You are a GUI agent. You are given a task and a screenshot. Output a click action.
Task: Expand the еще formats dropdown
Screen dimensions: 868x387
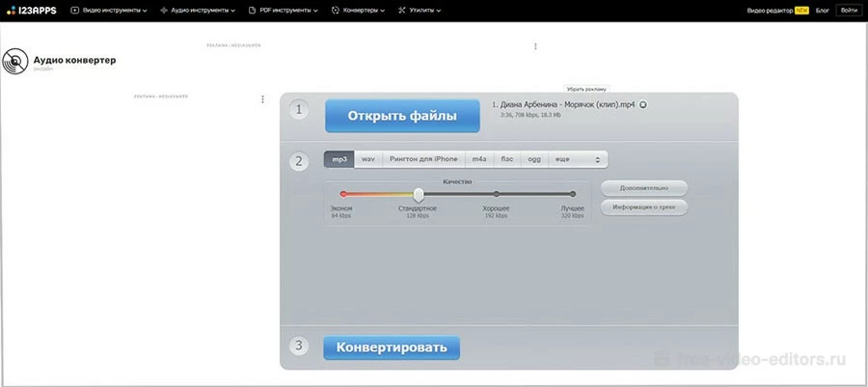(x=578, y=159)
